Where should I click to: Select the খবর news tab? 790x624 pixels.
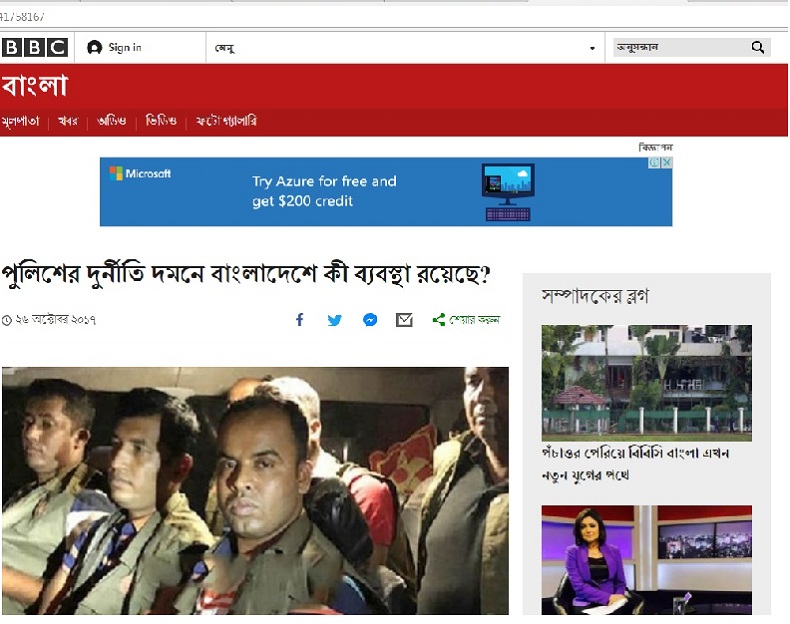[x=68, y=121]
